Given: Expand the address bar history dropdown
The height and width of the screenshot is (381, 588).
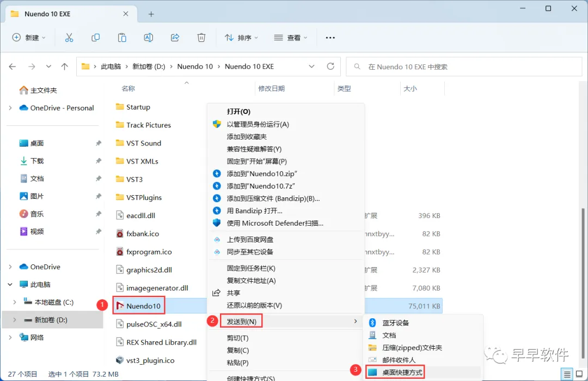Looking at the screenshot, I should (x=311, y=66).
